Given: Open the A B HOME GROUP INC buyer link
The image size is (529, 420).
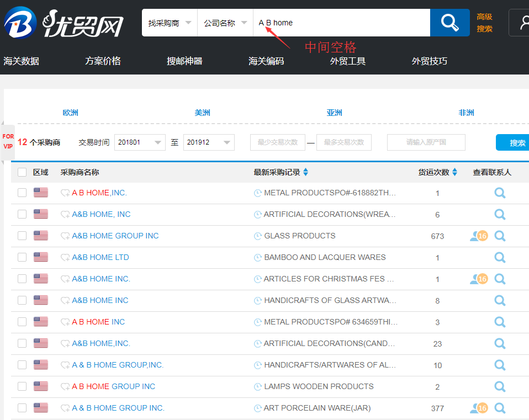Looking at the screenshot, I should [113, 386].
